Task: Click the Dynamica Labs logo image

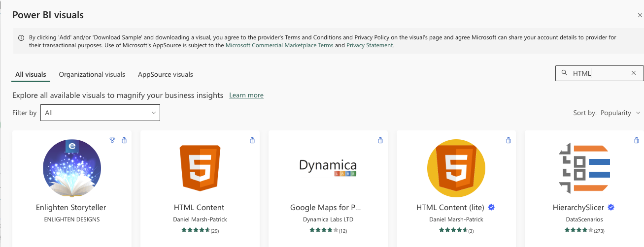Action: (328, 167)
